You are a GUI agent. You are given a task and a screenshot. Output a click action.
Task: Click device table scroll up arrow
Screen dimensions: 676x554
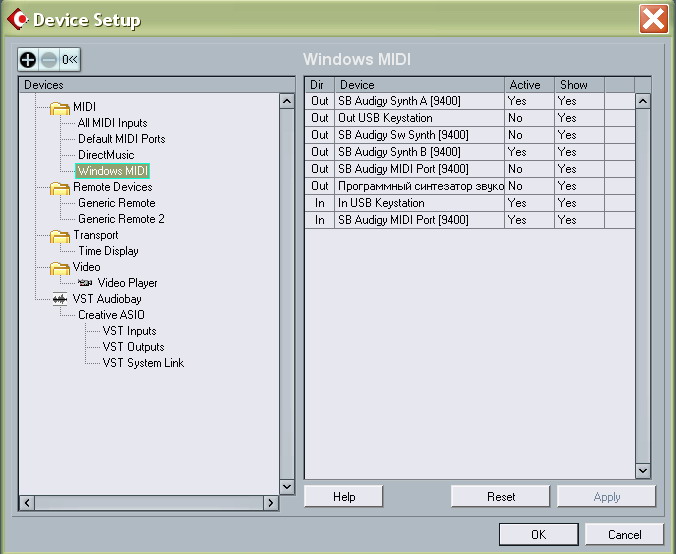tap(643, 101)
